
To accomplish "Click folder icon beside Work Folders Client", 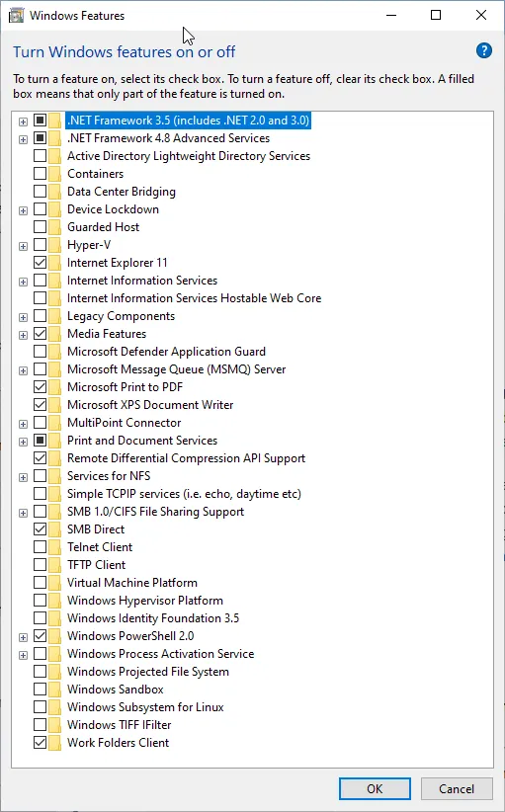I will pyautogui.click(x=55, y=743).
